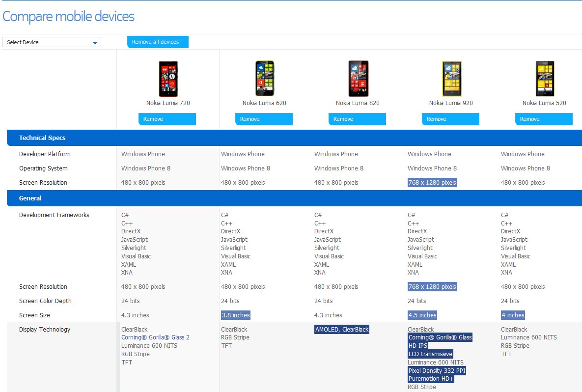The height and width of the screenshot is (392, 582).
Task: Remove the Nokia Lumia 620
Action: [x=264, y=119]
